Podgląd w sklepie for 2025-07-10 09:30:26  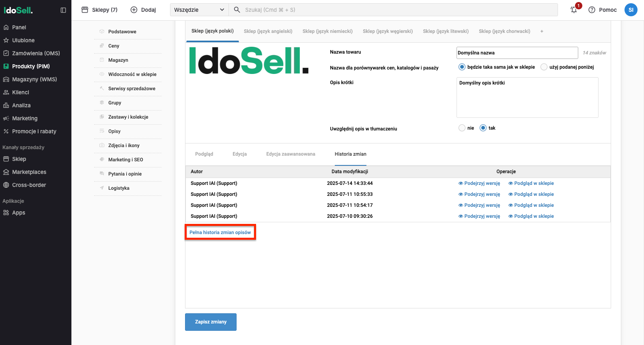coord(531,216)
